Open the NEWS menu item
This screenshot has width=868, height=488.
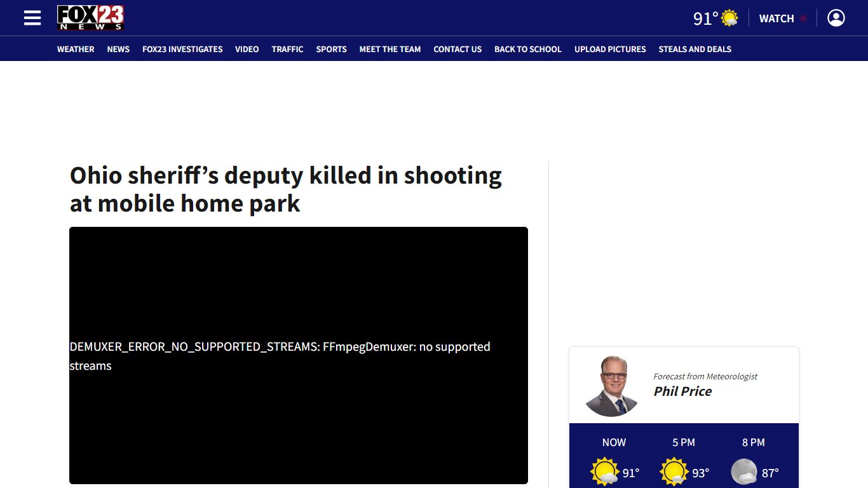click(x=118, y=49)
